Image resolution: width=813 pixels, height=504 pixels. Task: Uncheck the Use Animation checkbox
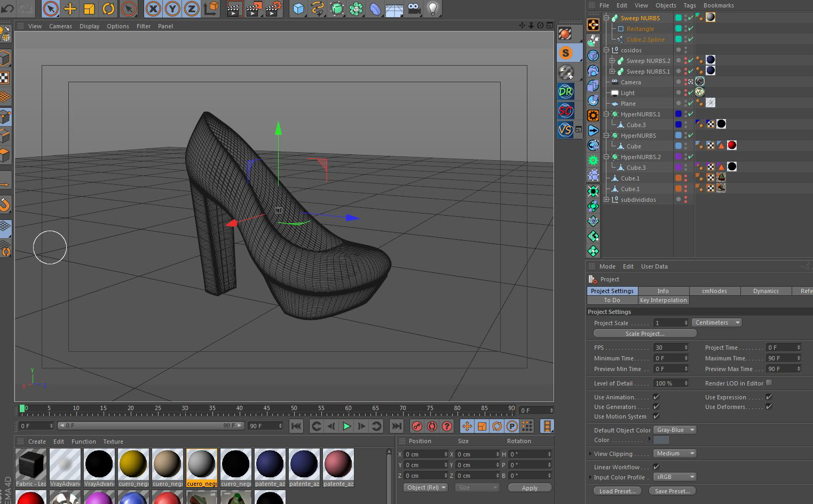point(656,397)
